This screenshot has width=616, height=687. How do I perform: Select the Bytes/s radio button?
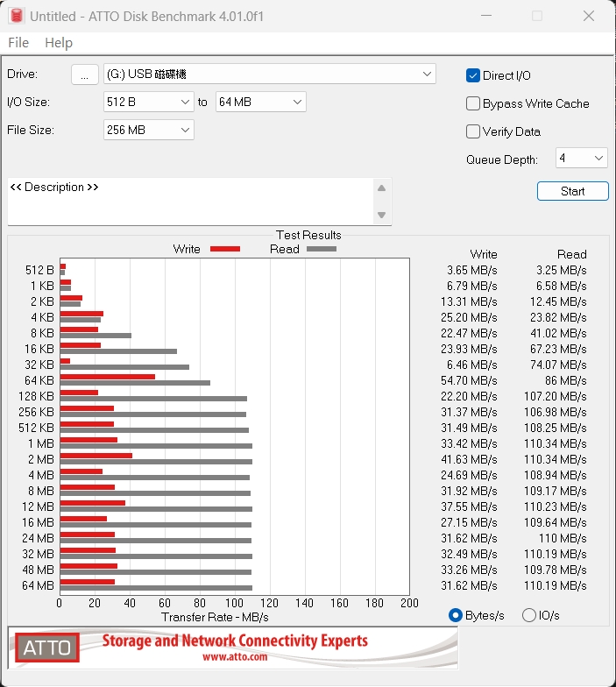456,615
